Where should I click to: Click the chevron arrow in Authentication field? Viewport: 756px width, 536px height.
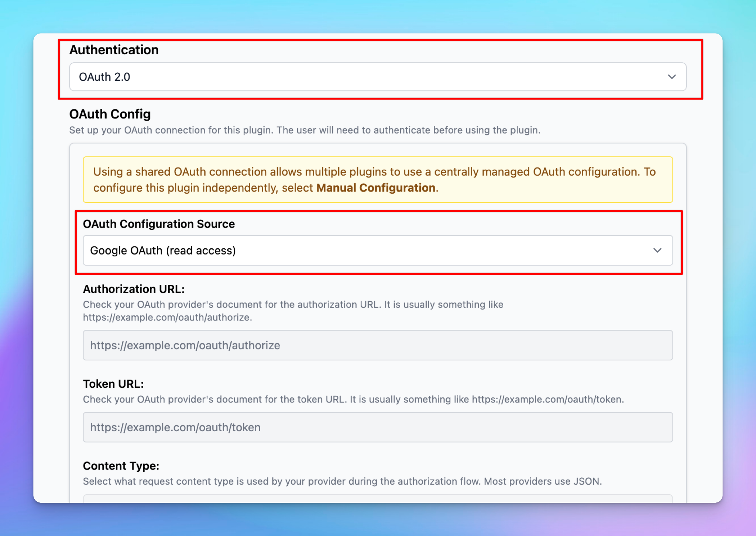click(x=671, y=77)
